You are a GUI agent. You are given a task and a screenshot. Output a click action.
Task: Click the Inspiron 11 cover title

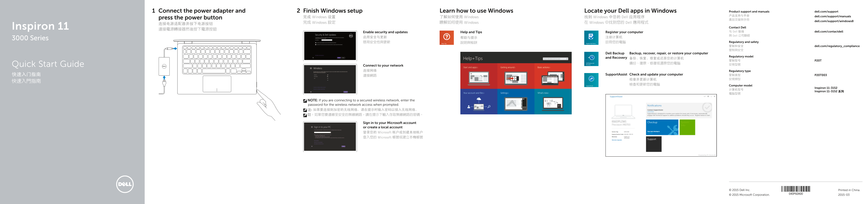coord(40,26)
